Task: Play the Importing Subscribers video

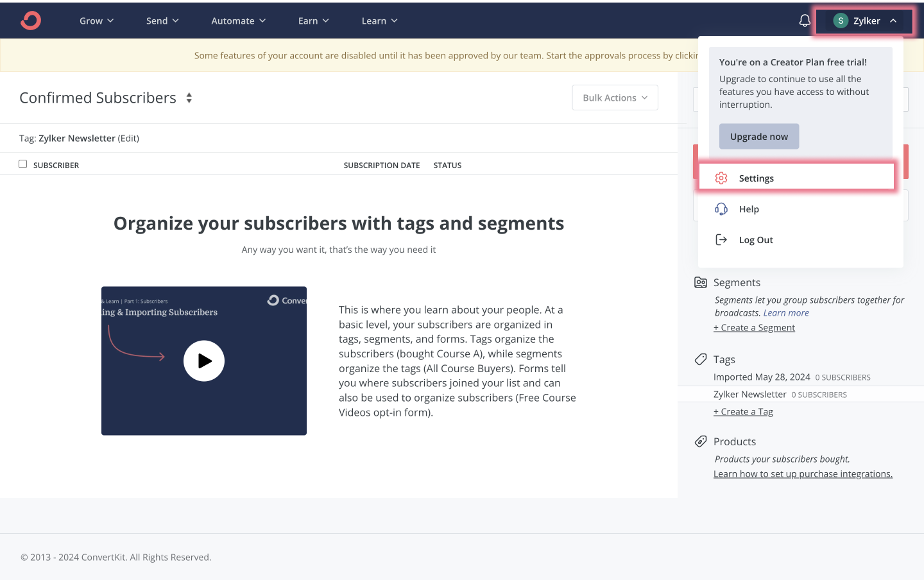Action: pos(204,361)
